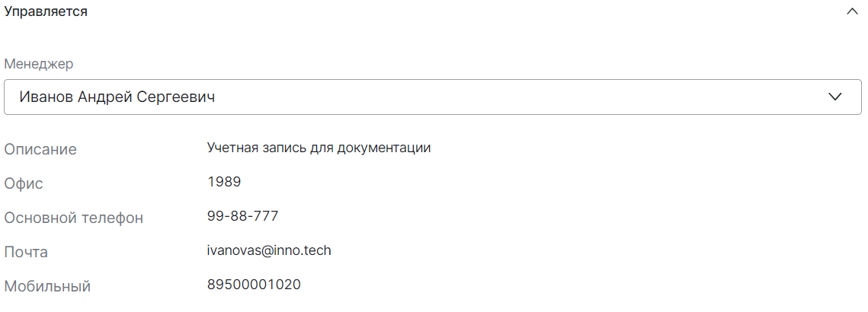This screenshot has height=312, width=868.
Task: Click the Описание label
Action: point(40,149)
